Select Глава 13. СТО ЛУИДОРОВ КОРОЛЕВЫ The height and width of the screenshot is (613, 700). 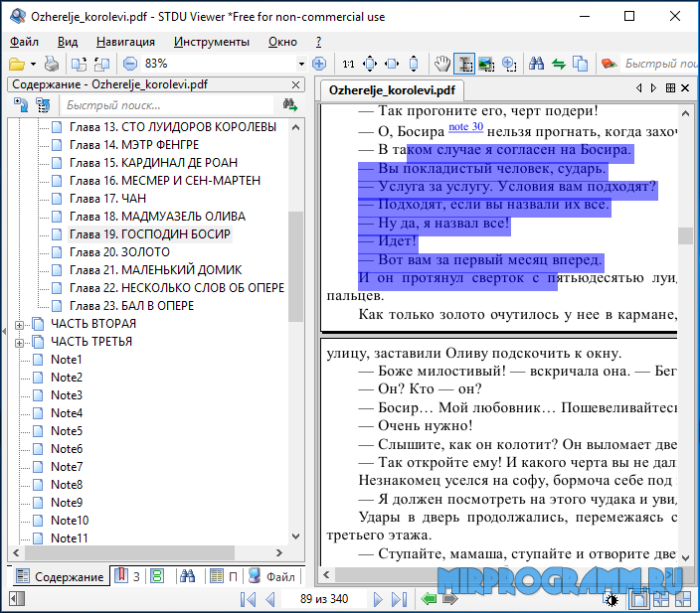[x=173, y=127]
